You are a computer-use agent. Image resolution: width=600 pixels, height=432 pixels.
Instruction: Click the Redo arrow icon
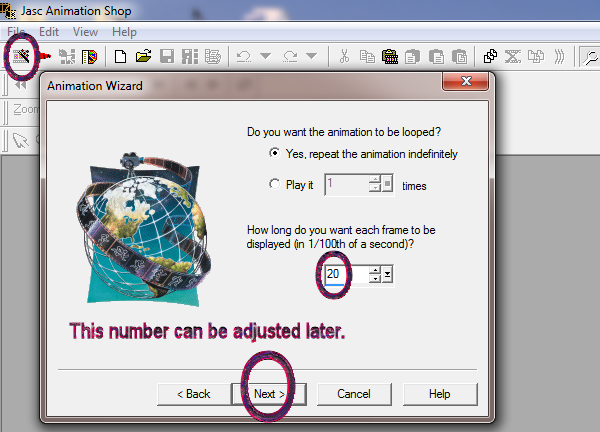point(290,57)
